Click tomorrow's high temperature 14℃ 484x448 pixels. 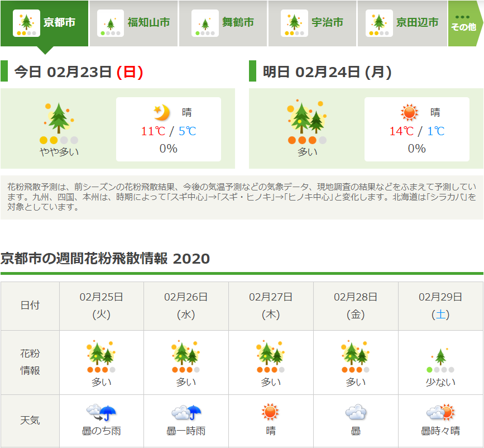[401, 131]
